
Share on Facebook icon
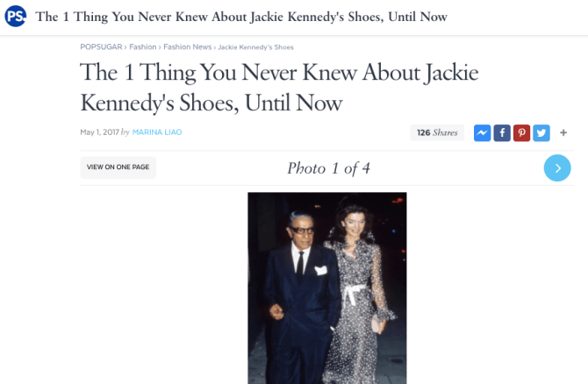pos(502,133)
